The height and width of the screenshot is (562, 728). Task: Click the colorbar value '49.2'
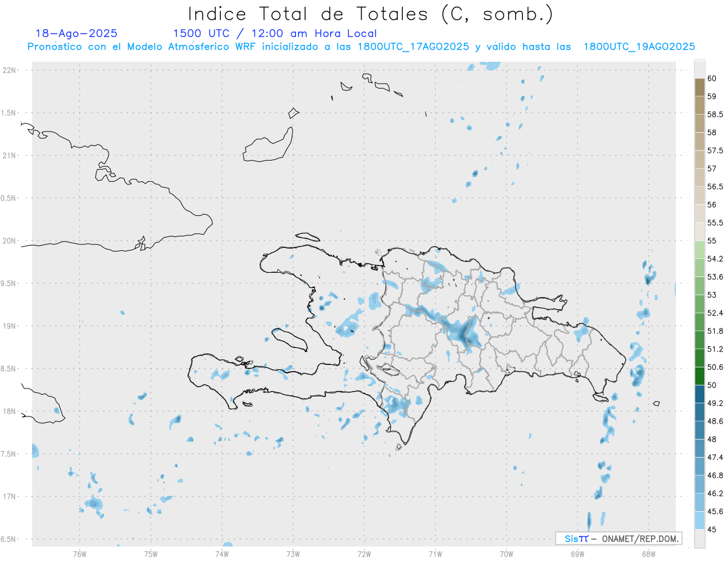click(x=715, y=403)
